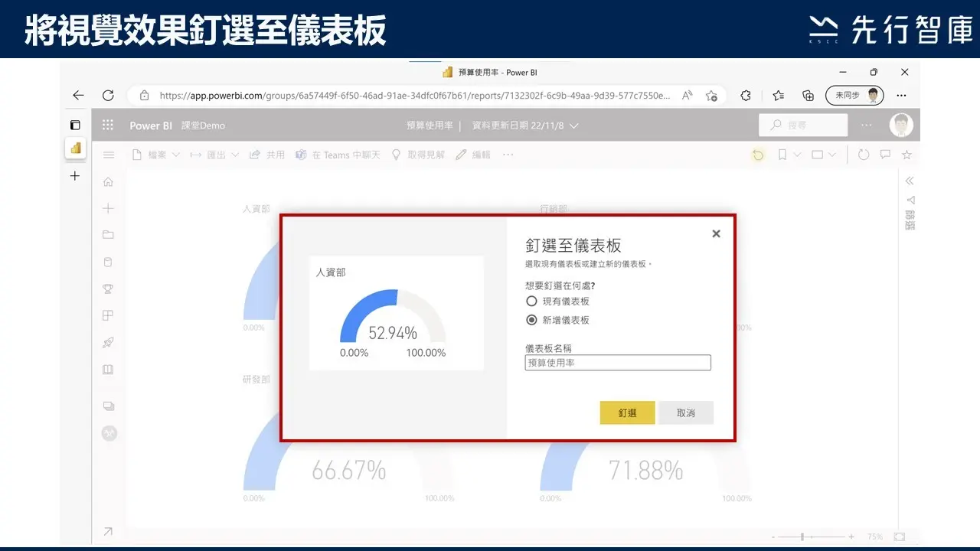
Task: Open the comments icon in toolbar
Action: [885, 155]
